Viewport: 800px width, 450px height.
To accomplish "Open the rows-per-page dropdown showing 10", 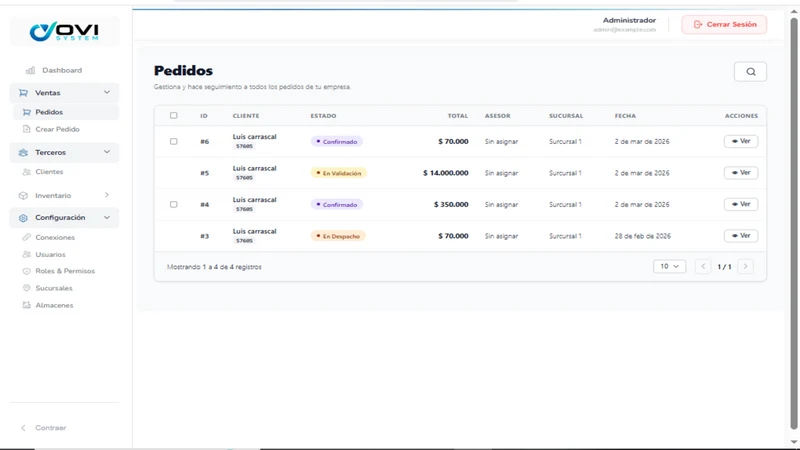I will click(669, 266).
